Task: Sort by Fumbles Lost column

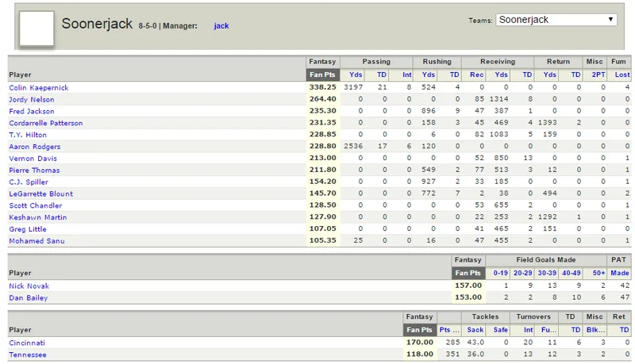Action: (622, 75)
